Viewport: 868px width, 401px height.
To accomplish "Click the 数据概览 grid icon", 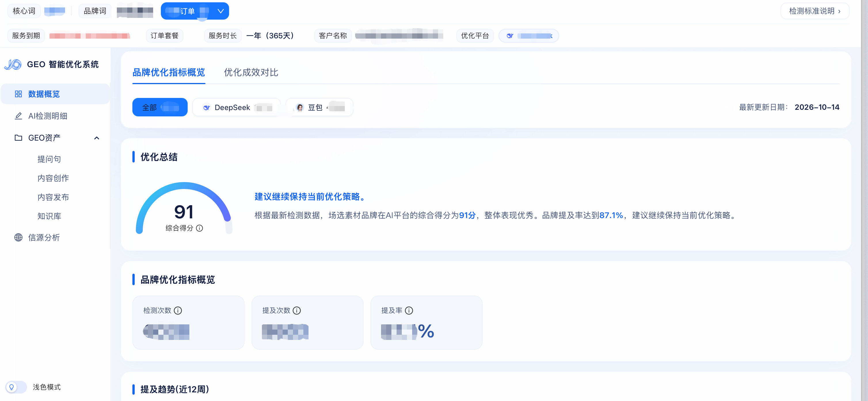I will pos(18,94).
